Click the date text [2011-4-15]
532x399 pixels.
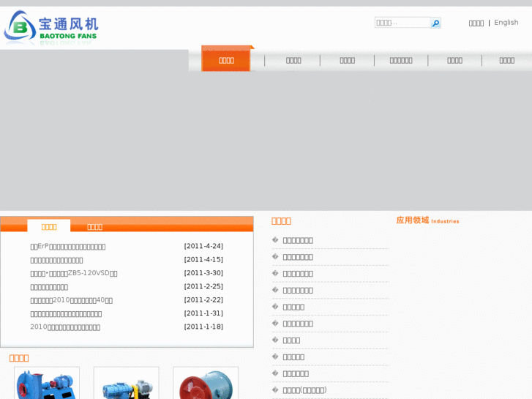pyautogui.click(x=203, y=260)
